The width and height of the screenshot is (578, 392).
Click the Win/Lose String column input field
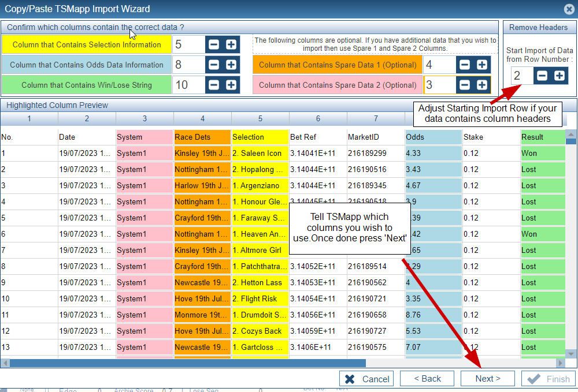(x=188, y=85)
